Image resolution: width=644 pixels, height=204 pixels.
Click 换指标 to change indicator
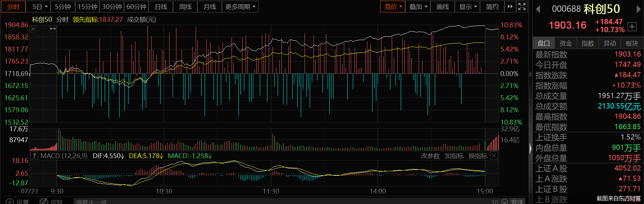(478, 156)
